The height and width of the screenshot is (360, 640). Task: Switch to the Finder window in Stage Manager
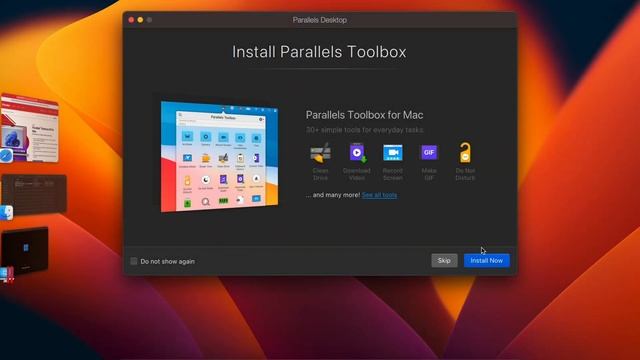34,194
